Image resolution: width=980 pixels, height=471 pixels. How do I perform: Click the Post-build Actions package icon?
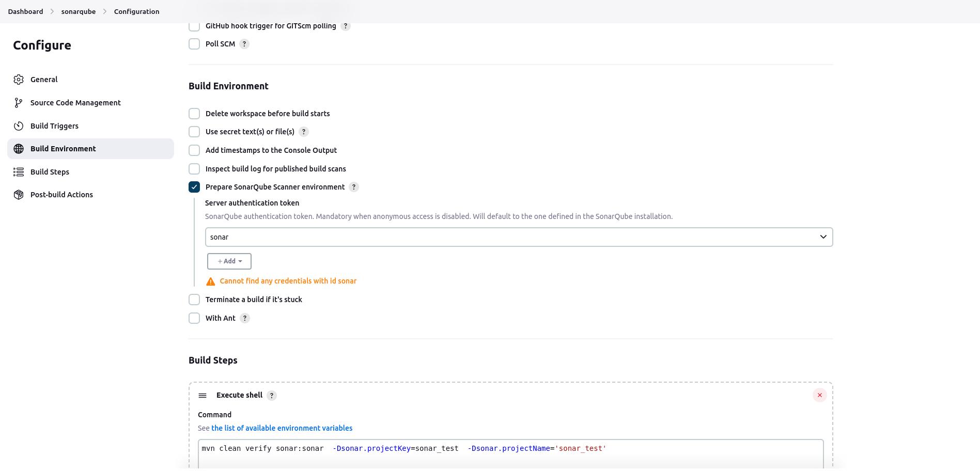(x=19, y=194)
